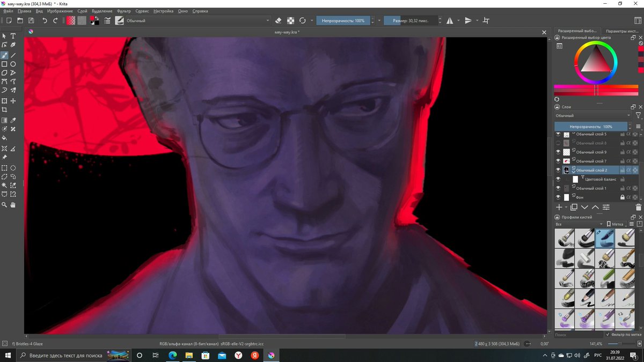Select the Zoom magnifier tool
Viewport: 644px width, 362px height.
pos(4,205)
